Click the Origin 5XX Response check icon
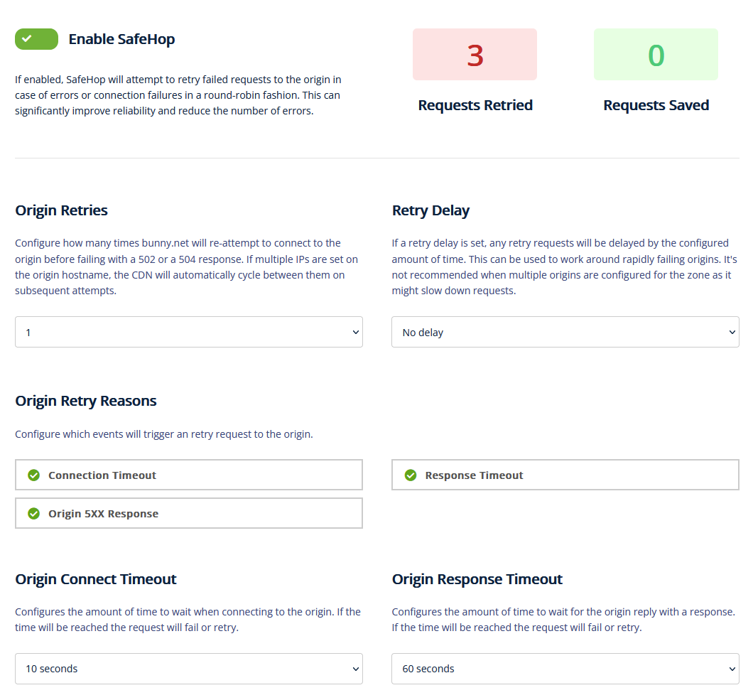This screenshot has height=700, width=753. (33, 514)
